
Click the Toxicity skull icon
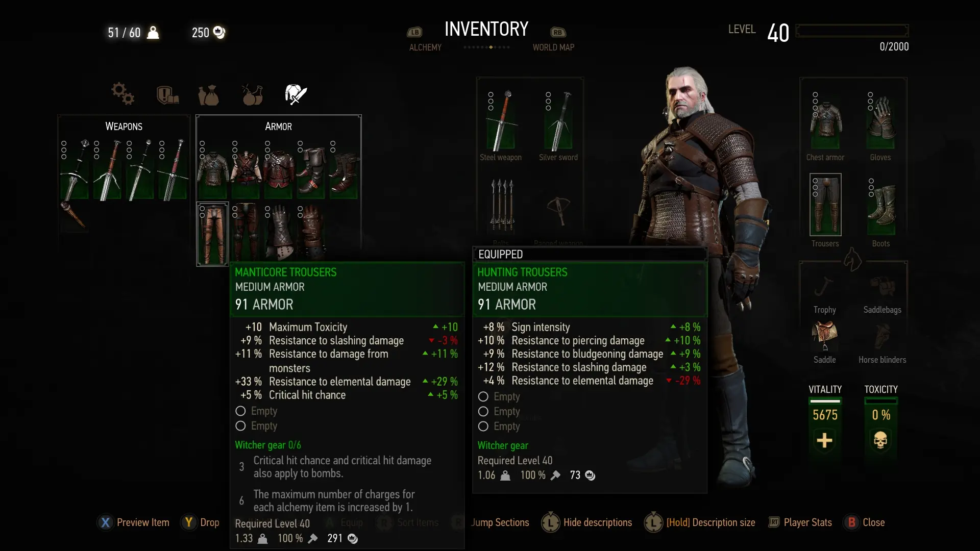click(880, 440)
